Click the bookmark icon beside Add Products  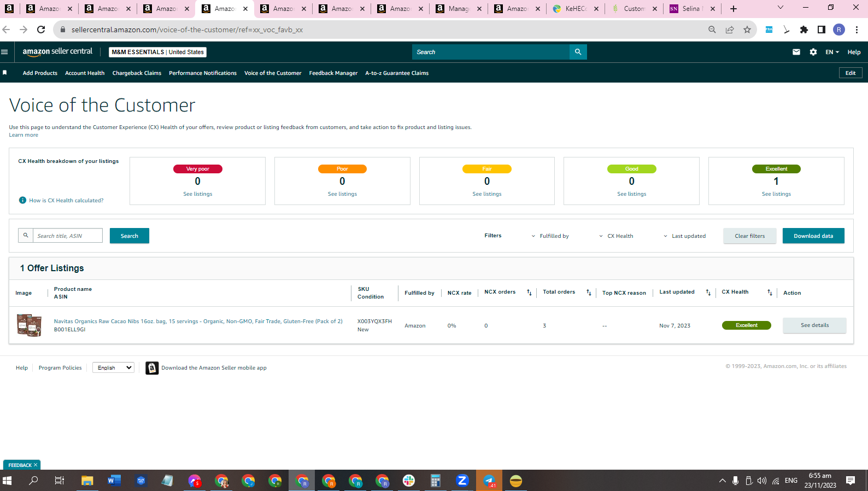(x=5, y=73)
